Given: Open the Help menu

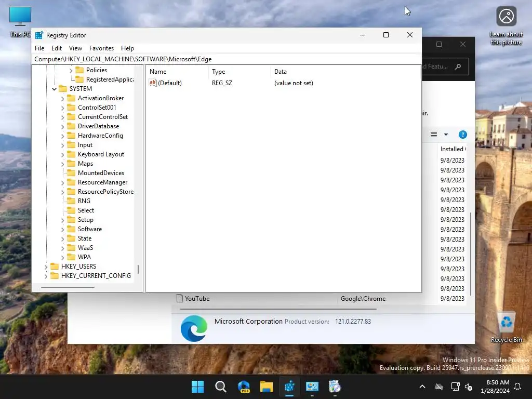Looking at the screenshot, I should (127, 48).
